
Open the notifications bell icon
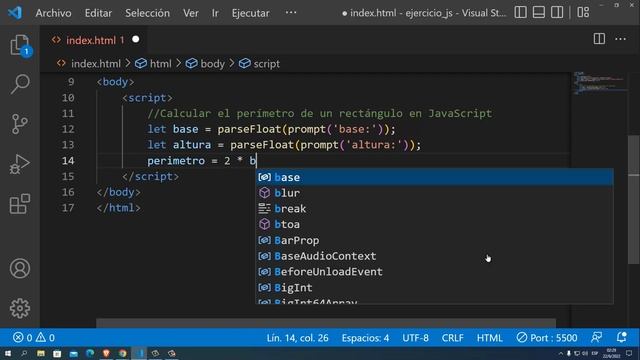coord(622,337)
